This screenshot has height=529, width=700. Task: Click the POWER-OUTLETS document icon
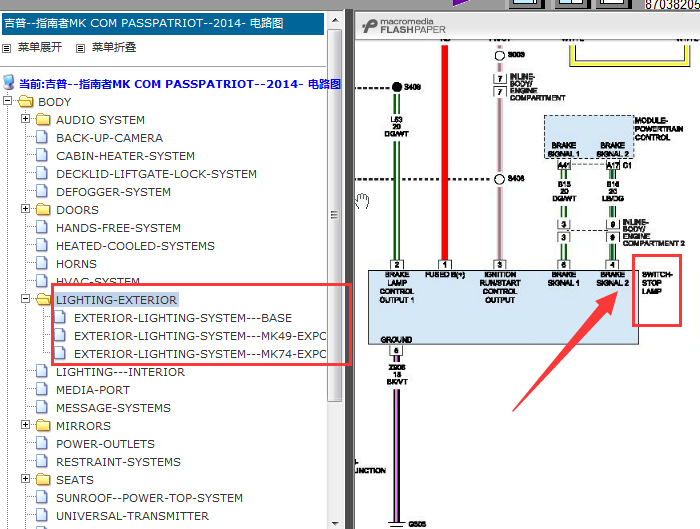42,443
